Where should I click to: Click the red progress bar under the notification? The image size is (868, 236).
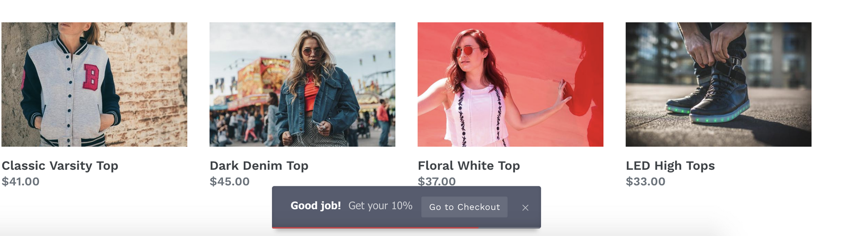point(375,228)
